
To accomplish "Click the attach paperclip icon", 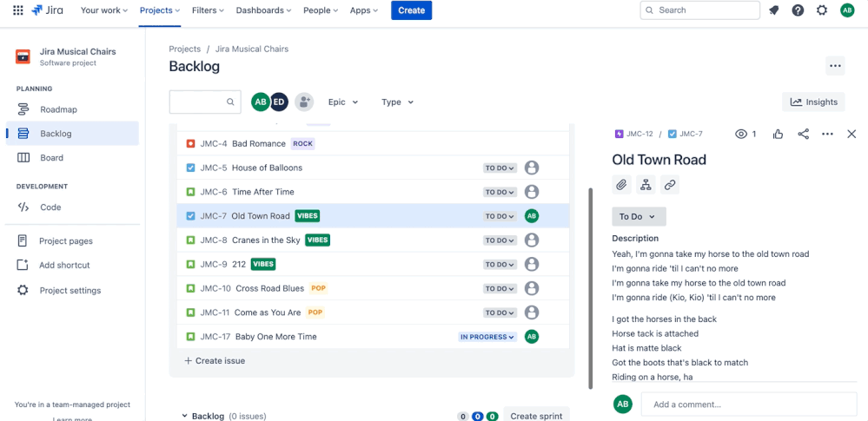I will click(621, 185).
